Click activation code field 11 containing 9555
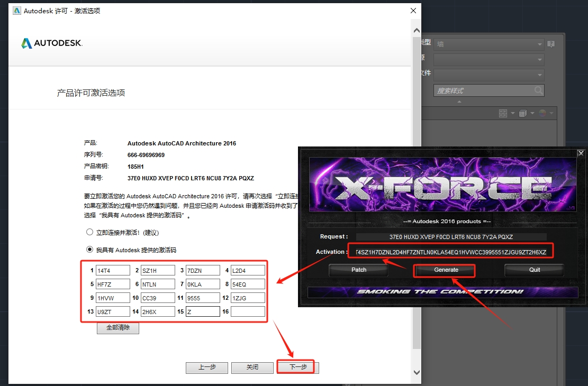 click(203, 298)
